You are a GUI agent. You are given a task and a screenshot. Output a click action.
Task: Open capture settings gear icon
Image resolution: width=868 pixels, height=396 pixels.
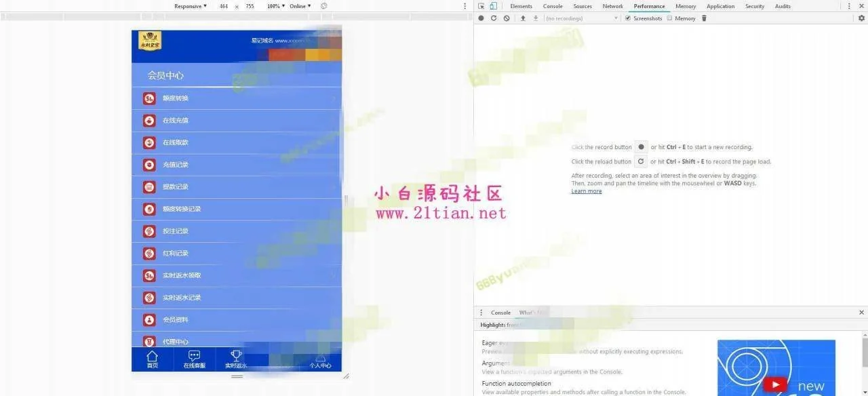click(x=861, y=18)
